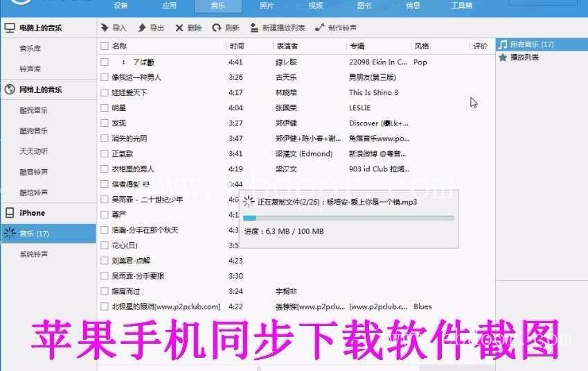The width and height of the screenshot is (588, 371).
Task: Sort by the 风格 column header
Action: [x=422, y=46]
